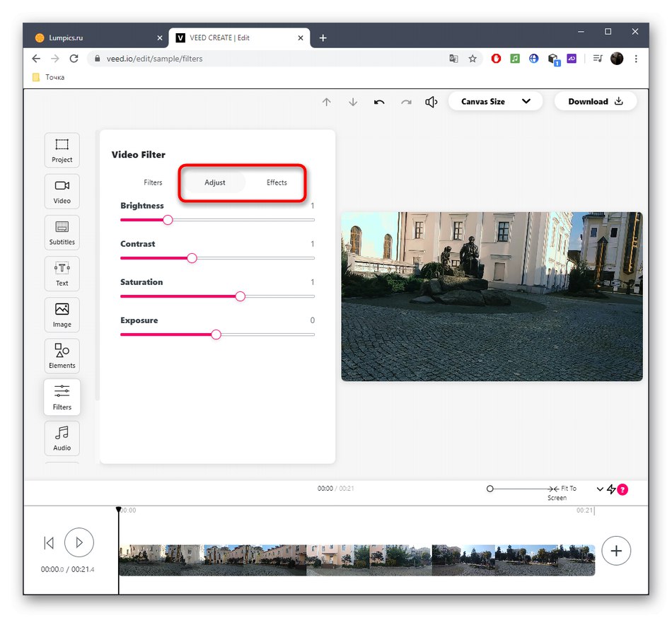Click the red Opera-style extension icon

[496, 59]
